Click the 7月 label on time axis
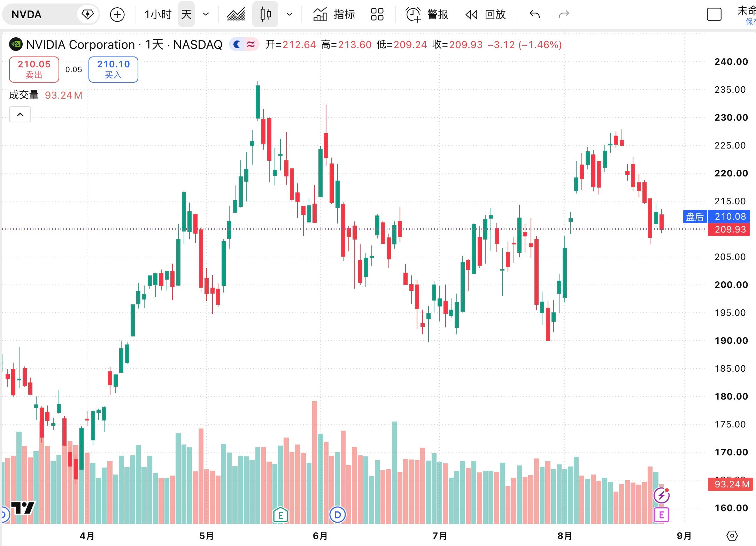 pyautogui.click(x=440, y=536)
